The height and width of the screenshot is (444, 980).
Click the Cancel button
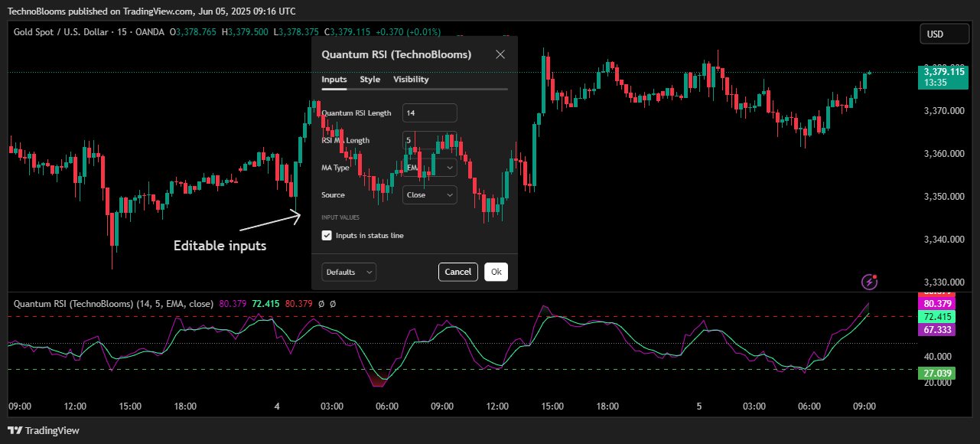[x=458, y=272]
